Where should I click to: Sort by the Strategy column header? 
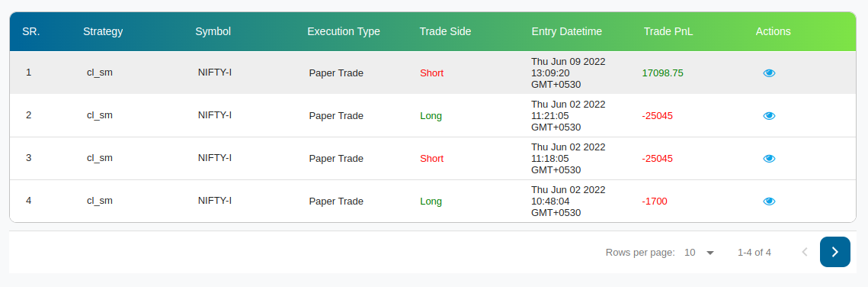(103, 31)
